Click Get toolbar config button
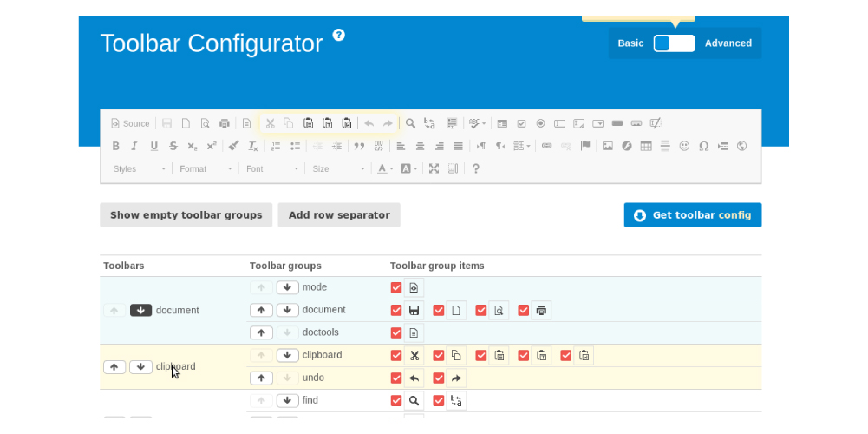This screenshot has width=868, height=434. point(693,215)
